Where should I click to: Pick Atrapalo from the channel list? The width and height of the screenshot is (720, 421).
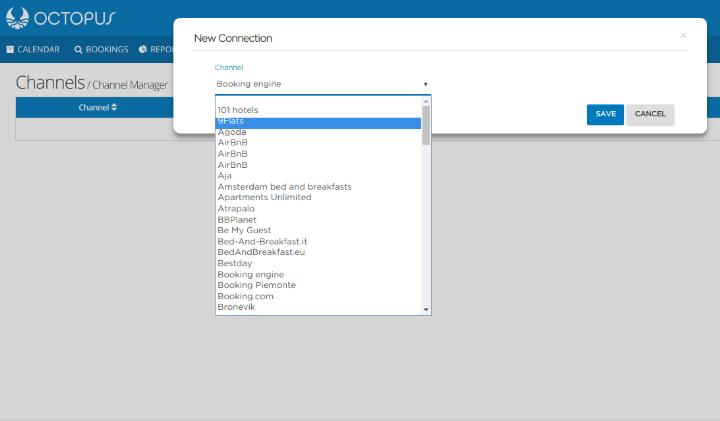[318, 208]
